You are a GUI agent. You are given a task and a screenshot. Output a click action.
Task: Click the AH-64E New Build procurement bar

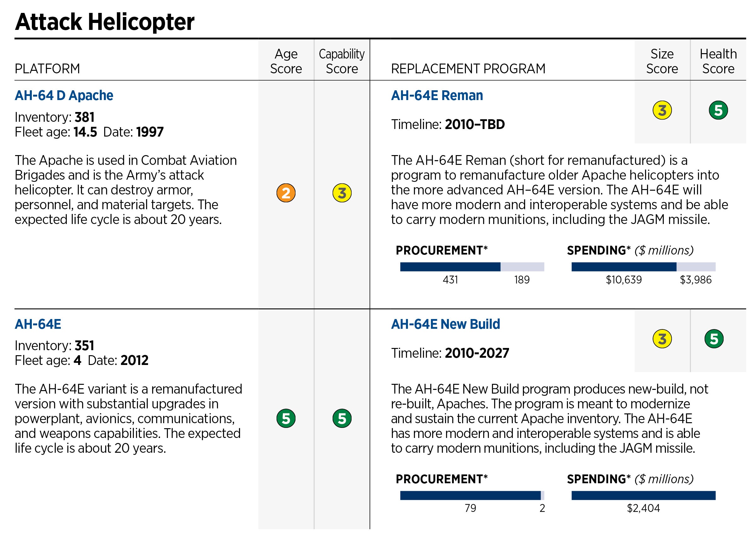tap(472, 495)
